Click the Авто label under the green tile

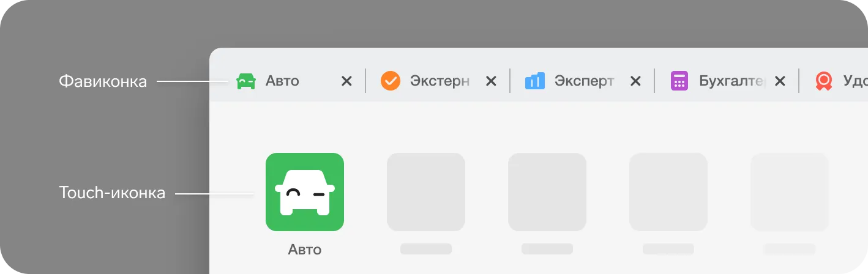[x=305, y=250]
